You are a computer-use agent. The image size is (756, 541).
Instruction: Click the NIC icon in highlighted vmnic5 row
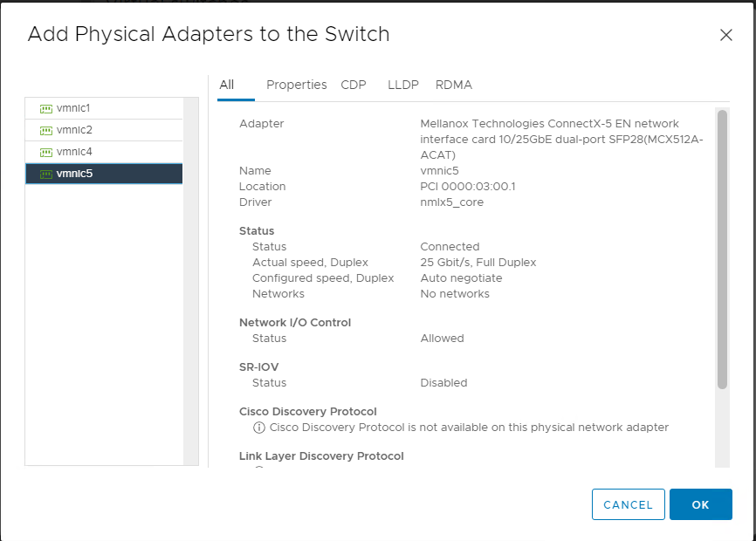[45, 174]
